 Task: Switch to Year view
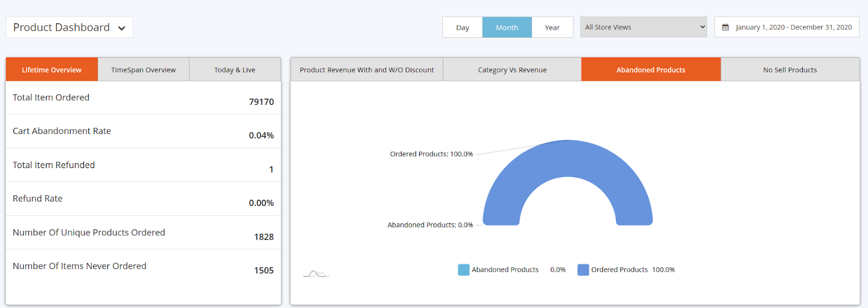[x=552, y=28]
